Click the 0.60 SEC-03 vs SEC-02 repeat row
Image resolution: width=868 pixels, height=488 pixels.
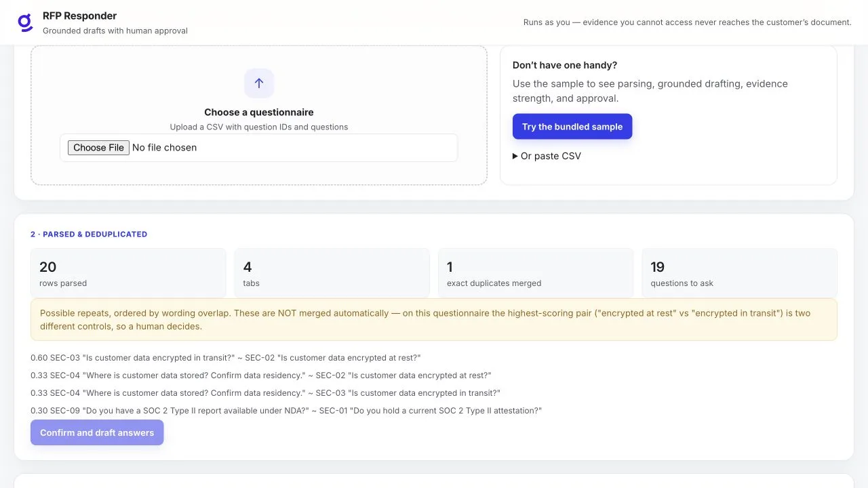coord(226,358)
